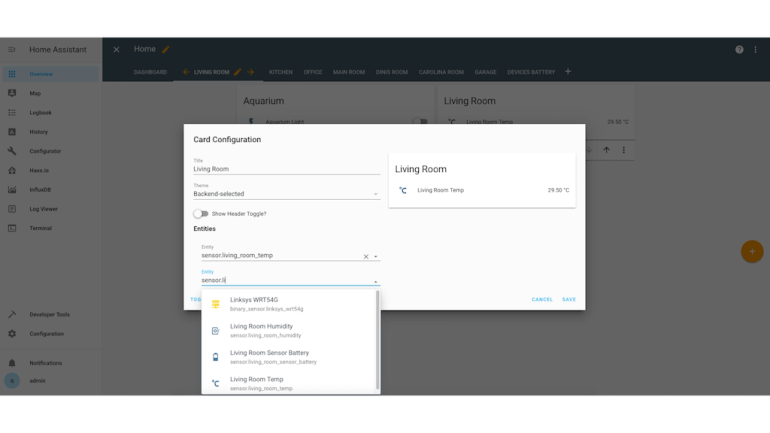The height and width of the screenshot is (433, 770).
Task: Move Living Room tab right
Action: coord(250,72)
